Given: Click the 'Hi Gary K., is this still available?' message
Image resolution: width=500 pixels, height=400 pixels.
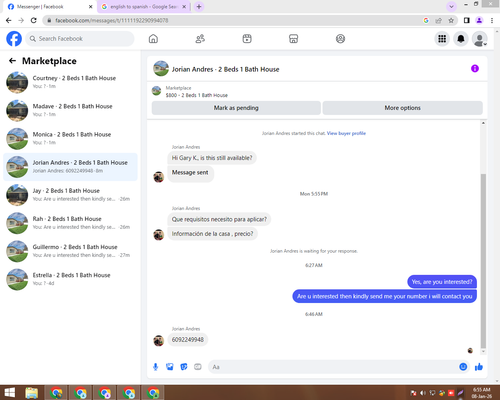Looking at the screenshot, I should coord(212,158).
